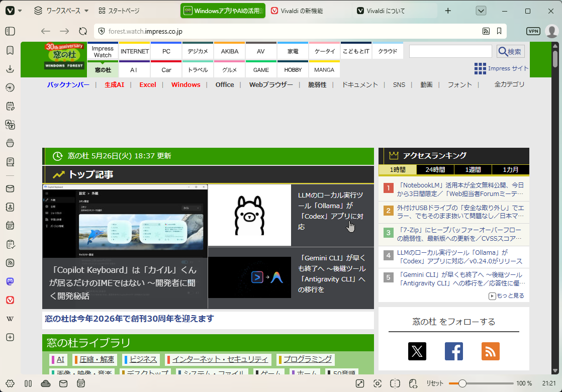Image resolution: width=562 pixels, height=392 pixels.
Task: Select the 1週間 ranking tab
Action: 473,169
